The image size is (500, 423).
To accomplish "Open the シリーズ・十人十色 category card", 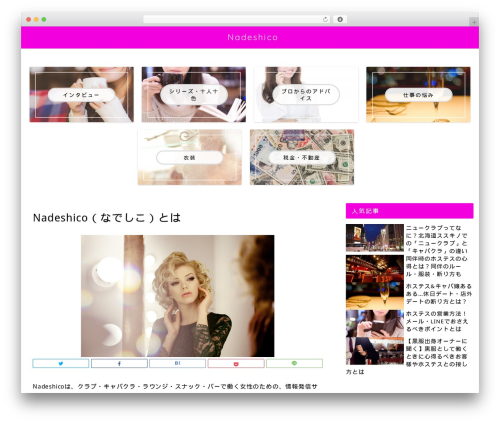I will coord(194,94).
